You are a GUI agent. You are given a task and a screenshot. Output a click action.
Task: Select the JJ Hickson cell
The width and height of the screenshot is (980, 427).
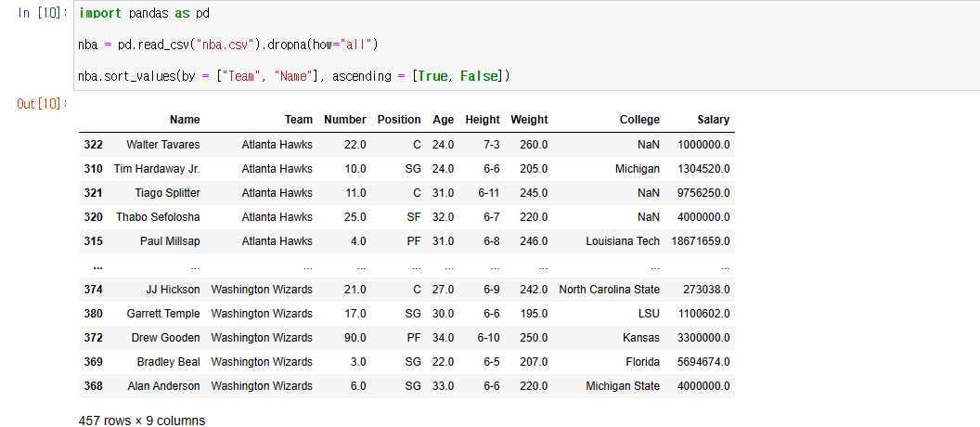[x=174, y=290]
